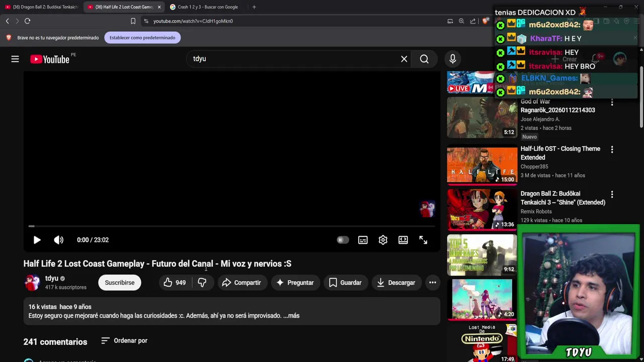Close the Half Life 2 Lost Coast tab
644x362 pixels.
[159, 7]
